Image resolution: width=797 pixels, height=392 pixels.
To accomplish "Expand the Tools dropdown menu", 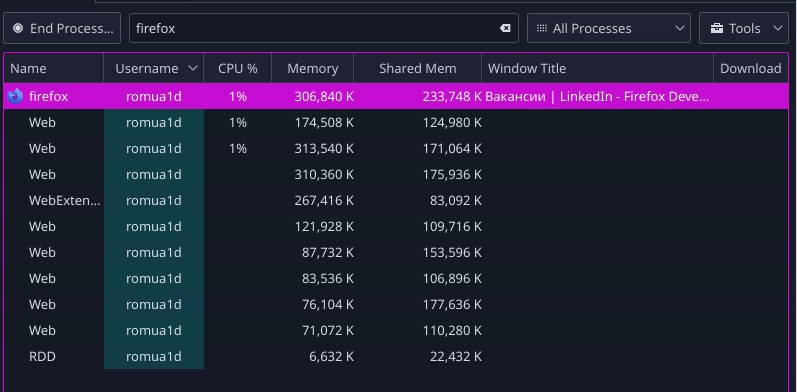I will 744,28.
